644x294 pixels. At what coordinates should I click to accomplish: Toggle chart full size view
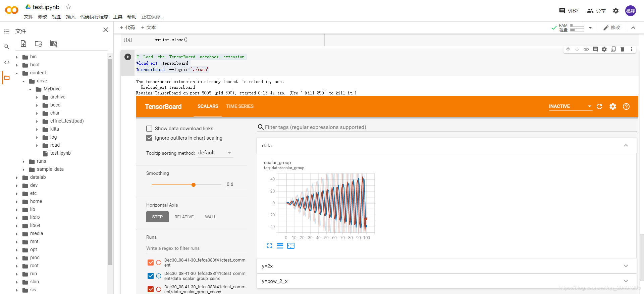point(269,246)
